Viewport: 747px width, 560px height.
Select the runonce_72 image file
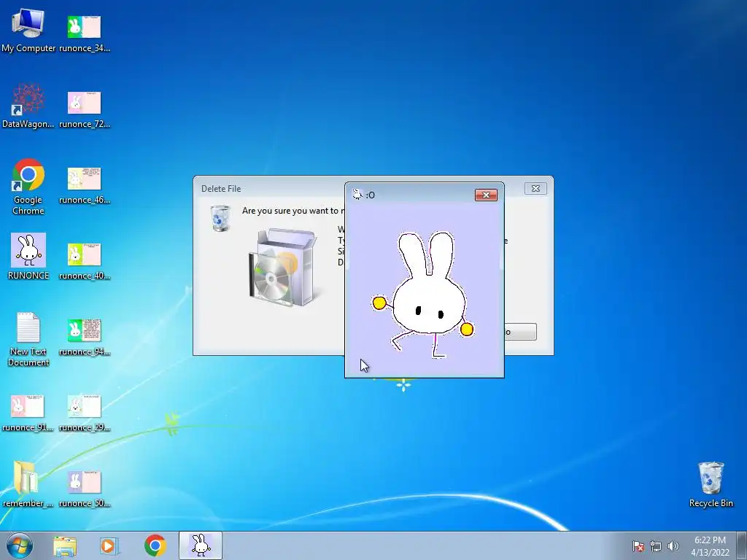[x=85, y=109]
